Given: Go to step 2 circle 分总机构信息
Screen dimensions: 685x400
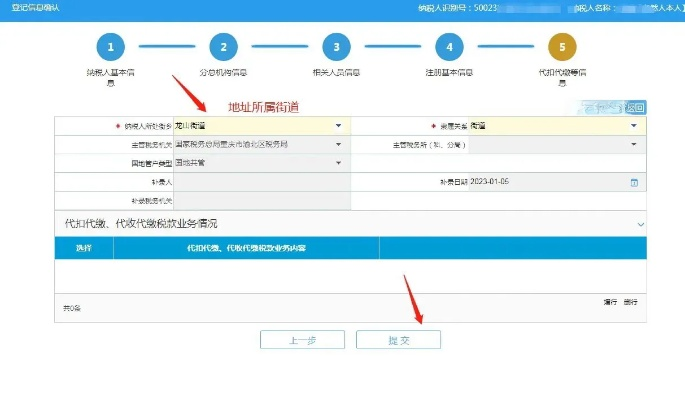Looking at the screenshot, I should coord(223,47).
